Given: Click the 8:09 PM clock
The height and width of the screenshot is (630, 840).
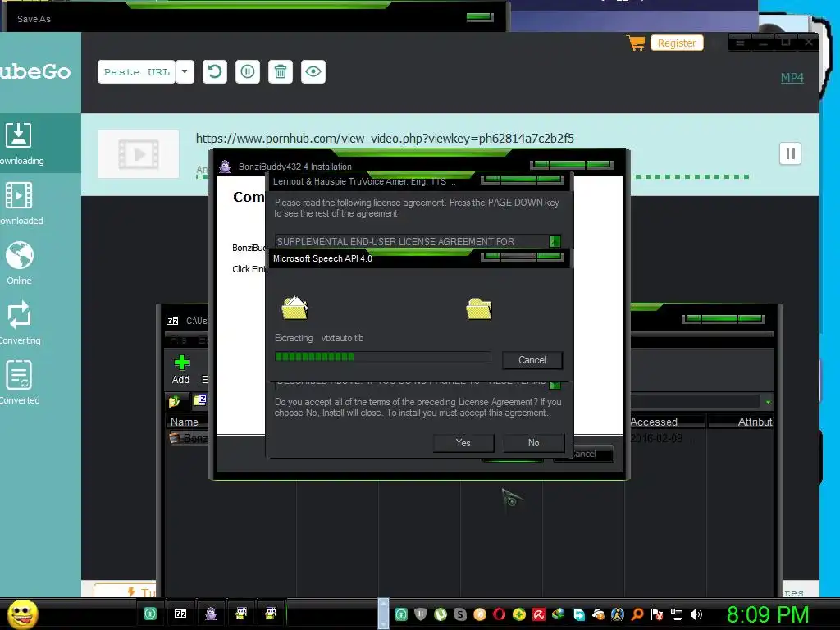Looking at the screenshot, I should pos(768,614).
